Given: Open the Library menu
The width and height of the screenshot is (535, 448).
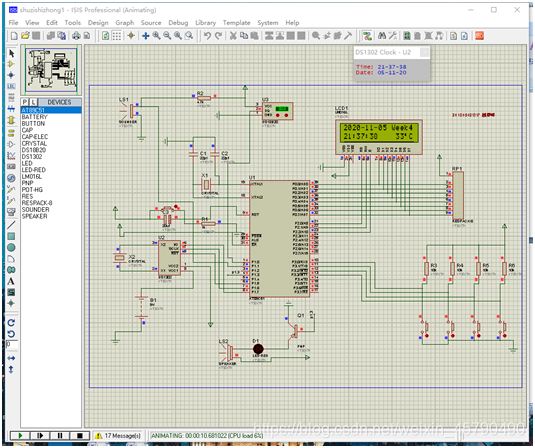Looking at the screenshot, I should pyautogui.click(x=205, y=23).
